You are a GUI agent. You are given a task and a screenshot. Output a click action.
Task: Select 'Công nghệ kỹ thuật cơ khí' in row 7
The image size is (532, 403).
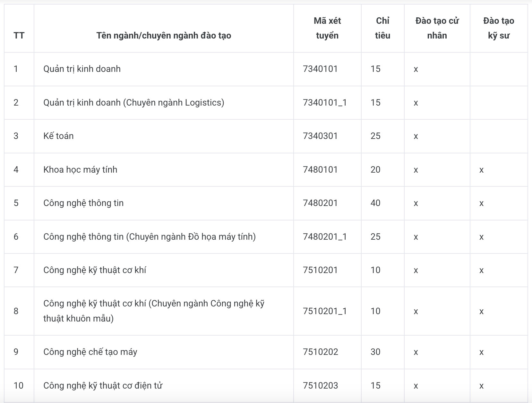coord(95,270)
